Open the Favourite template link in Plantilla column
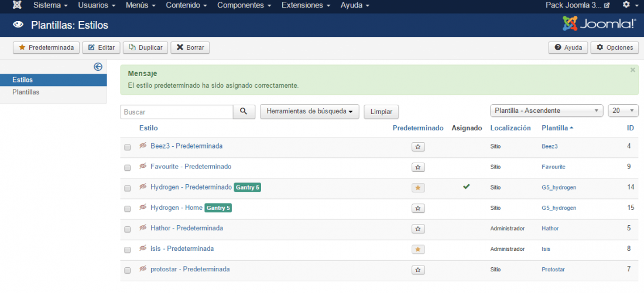The image size is (644, 293). (x=553, y=167)
